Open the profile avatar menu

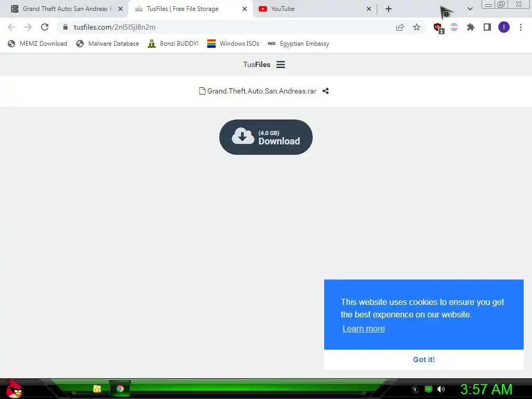coord(504,27)
